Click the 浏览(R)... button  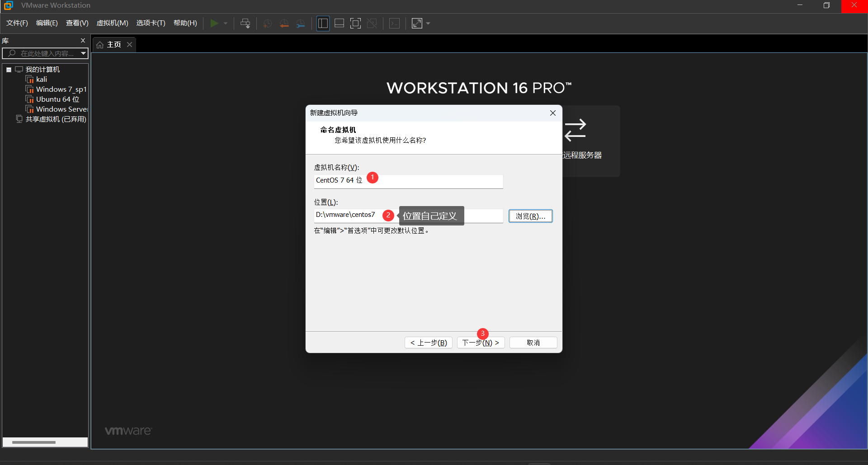click(x=530, y=216)
